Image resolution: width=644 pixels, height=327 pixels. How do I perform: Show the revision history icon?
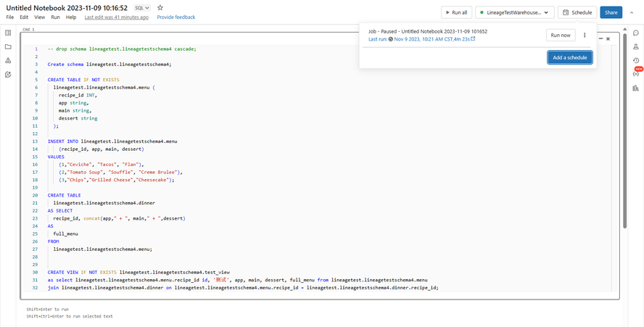pyautogui.click(x=636, y=61)
